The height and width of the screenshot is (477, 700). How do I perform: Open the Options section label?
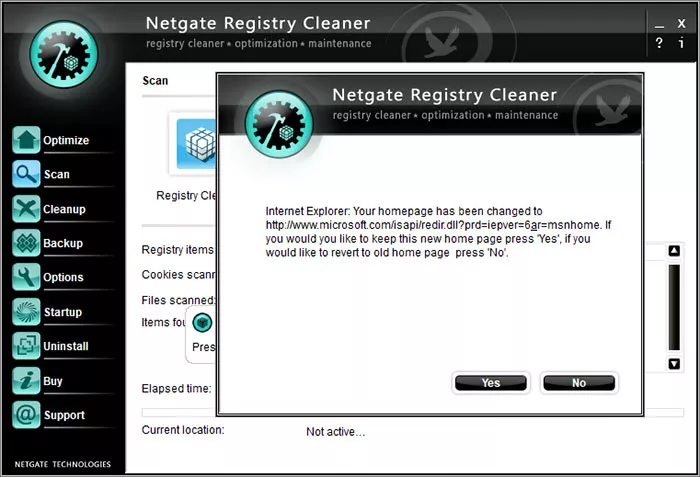tap(63, 277)
